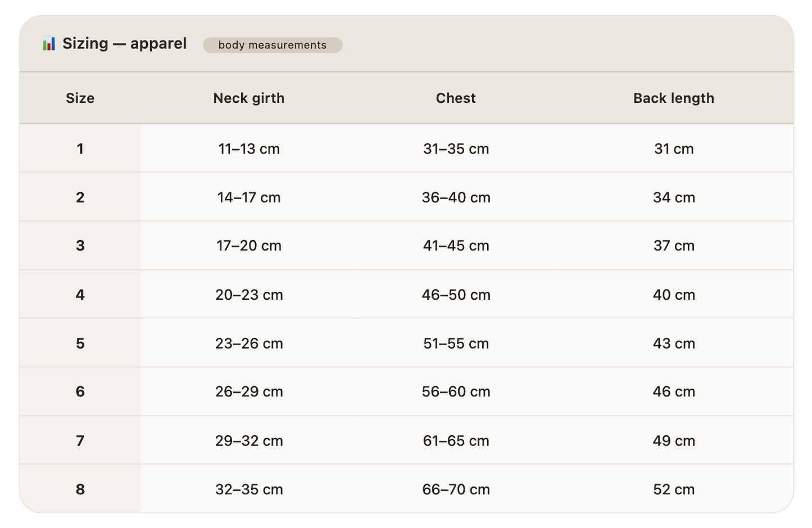Select the 41–45 cm chest cell
Viewport: 812px width, 528px height.
point(456,246)
